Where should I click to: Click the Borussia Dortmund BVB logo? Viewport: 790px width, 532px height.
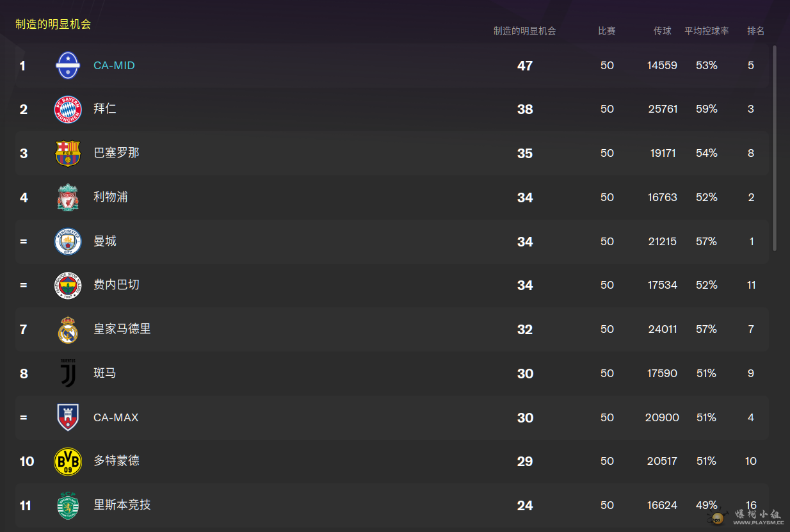click(68, 461)
